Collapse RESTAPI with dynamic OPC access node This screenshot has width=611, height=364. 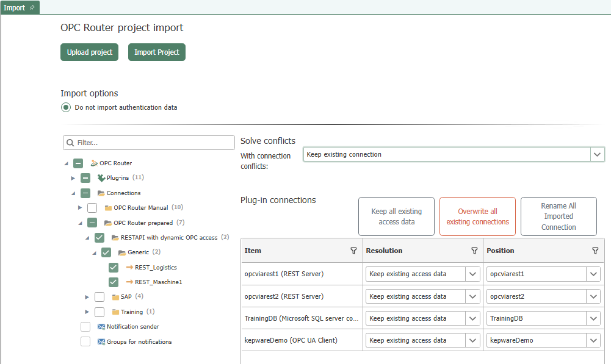[x=87, y=238]
